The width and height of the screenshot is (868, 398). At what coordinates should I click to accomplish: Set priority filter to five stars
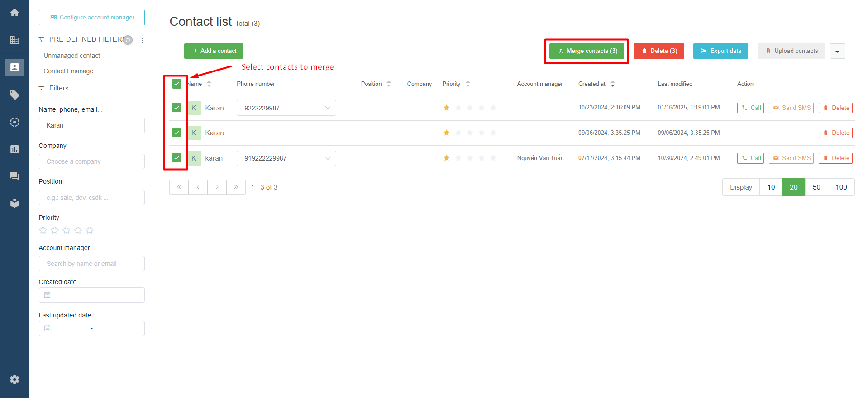coord(90,230)
